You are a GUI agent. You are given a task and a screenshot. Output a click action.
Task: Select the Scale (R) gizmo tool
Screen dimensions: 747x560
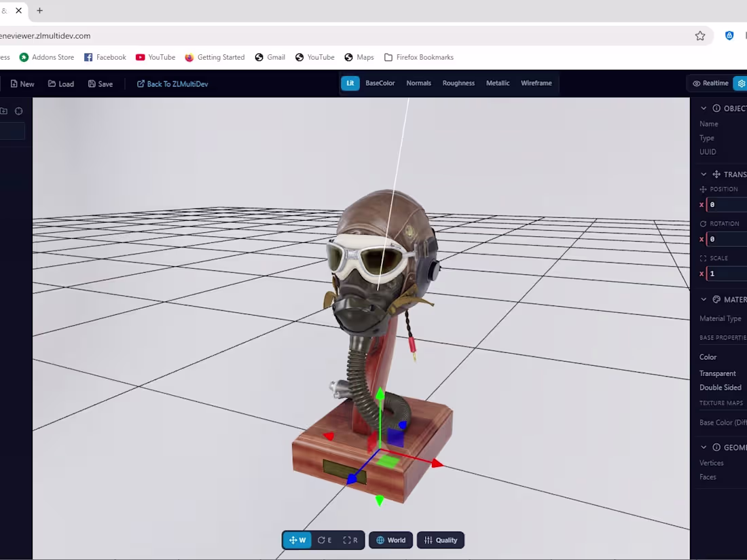tap(350, 540)
